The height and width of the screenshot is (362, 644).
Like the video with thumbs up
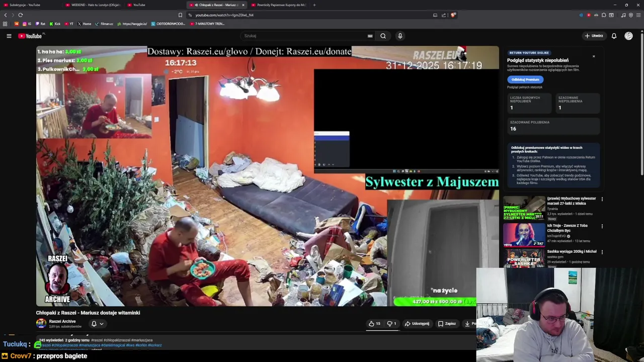(374, 324)
